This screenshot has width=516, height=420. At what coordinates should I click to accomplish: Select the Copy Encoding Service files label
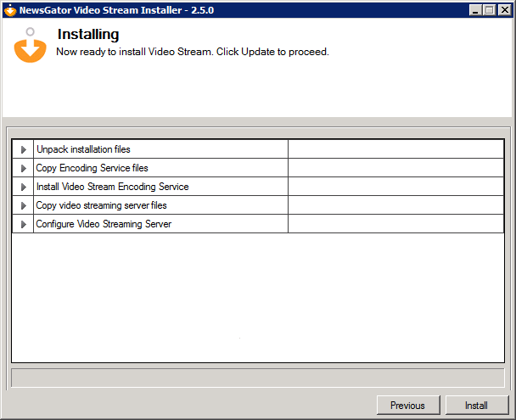point(92,168)
